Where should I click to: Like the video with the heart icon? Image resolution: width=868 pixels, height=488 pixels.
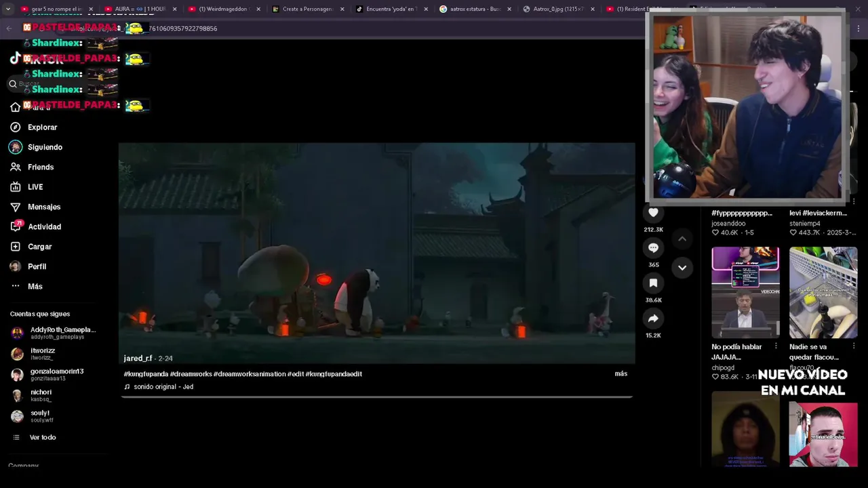click(x=653, y=213)
